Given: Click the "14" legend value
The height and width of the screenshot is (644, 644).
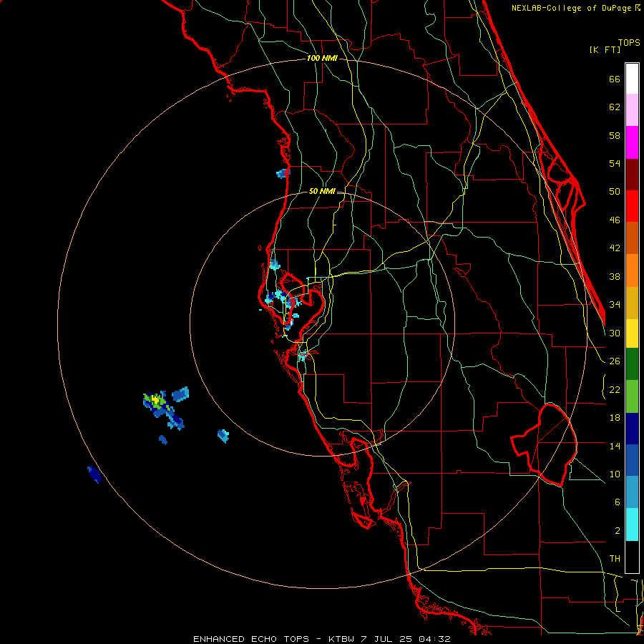Looking at the screenshot, I should click(615, 446).
